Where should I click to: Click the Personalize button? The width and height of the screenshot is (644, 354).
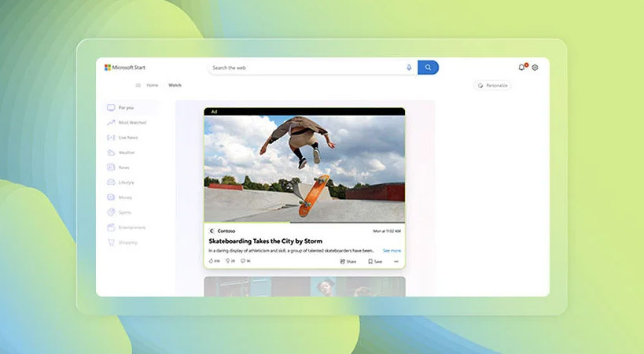coord(493,85)
